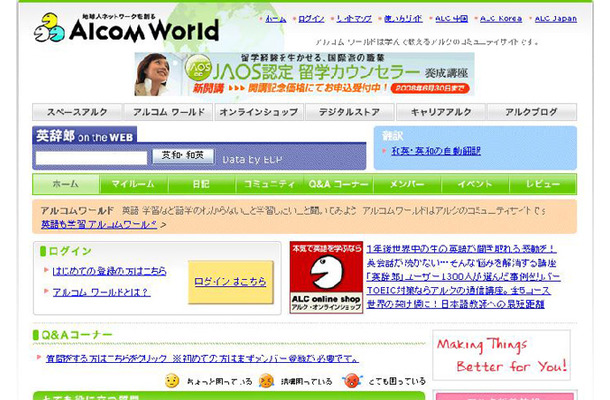
Task: Open the 英会話が続かない link
Action: pyautogui.click(x=461, y=263)
